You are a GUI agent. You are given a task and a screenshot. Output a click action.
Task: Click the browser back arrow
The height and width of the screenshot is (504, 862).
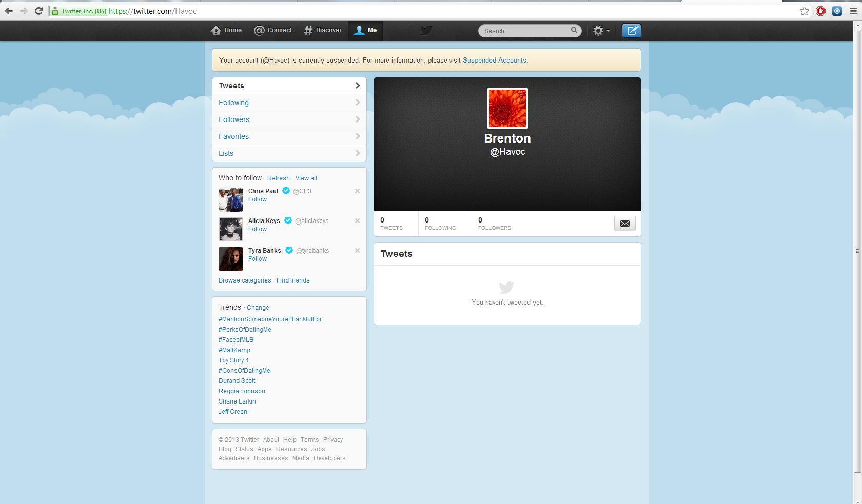[x=9, y=11]
